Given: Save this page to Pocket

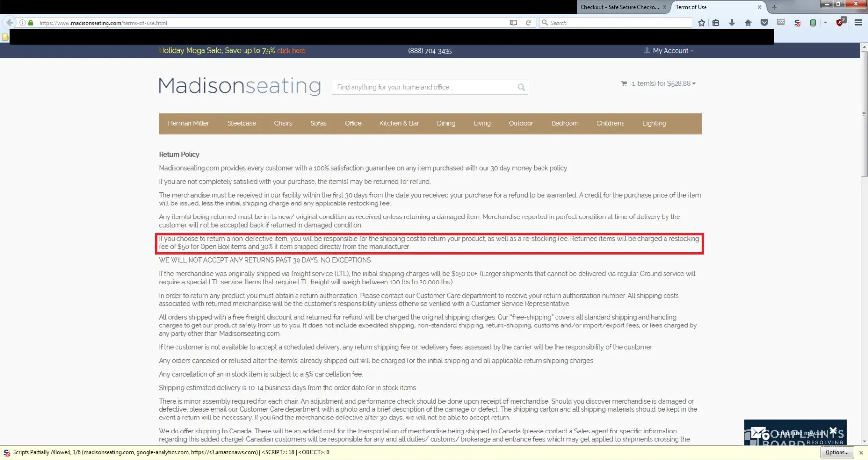Looking at the screenshot, I should coord(765,23).
